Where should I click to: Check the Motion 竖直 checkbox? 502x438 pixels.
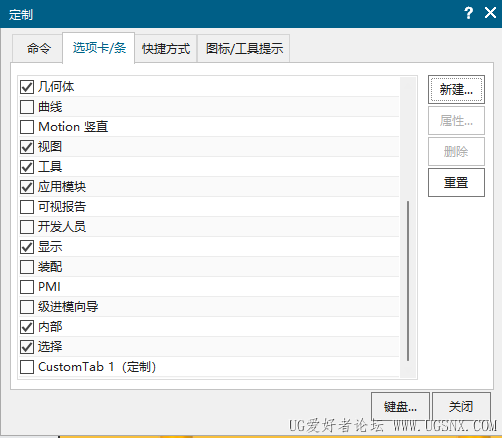[x=27, y=127]
